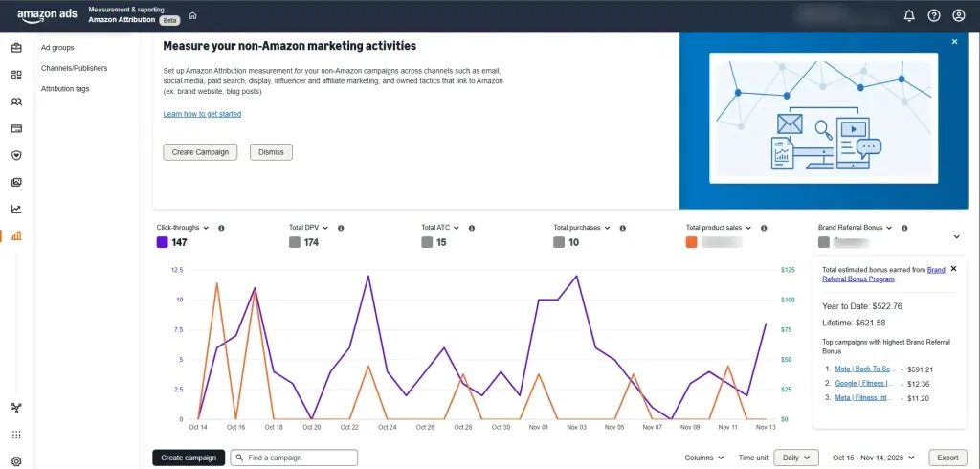Show info for Brand Referral Bonus metric
Viewport: 980px width, 469px height.
click(904, 228)
